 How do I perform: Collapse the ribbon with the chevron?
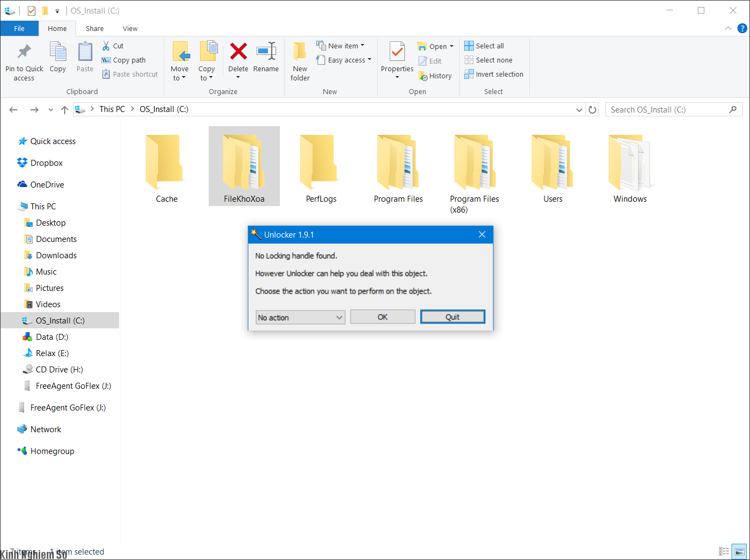pos(728,28)
